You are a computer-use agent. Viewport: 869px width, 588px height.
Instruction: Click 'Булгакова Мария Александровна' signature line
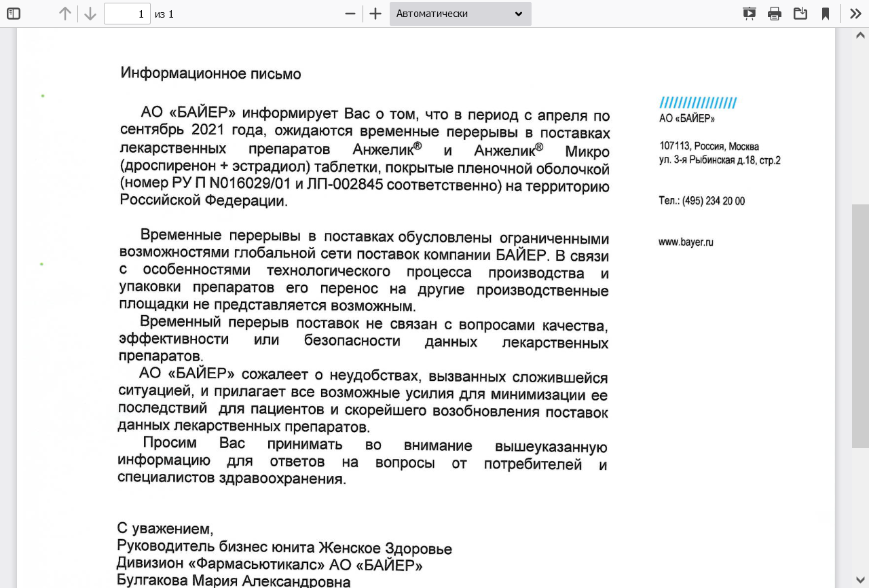(x=234, y=582)
